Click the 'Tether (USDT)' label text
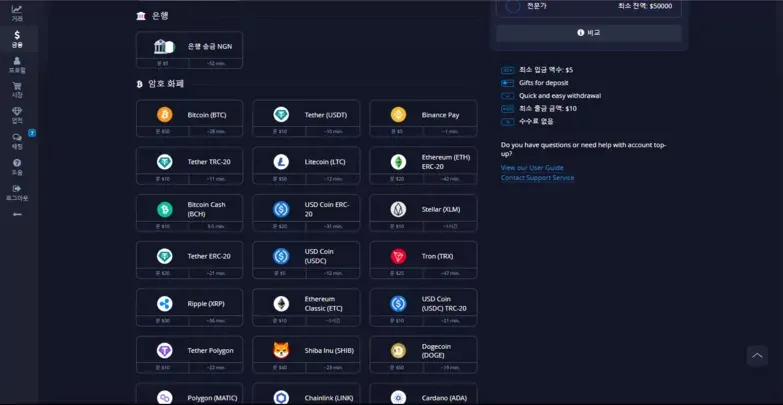The height and width of the screenshot is (405, 783). point(326,115)
